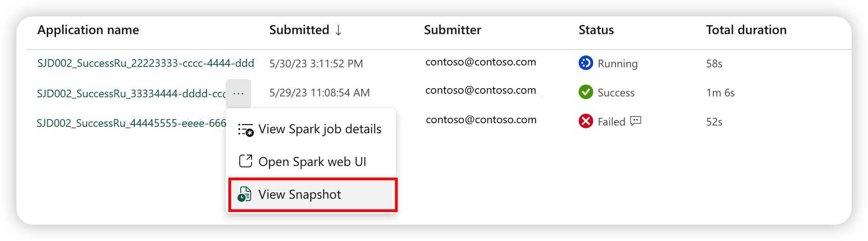Screen dimensions: 868x241
Task: Click the View Spark job details icon
Action: (246, 130)
